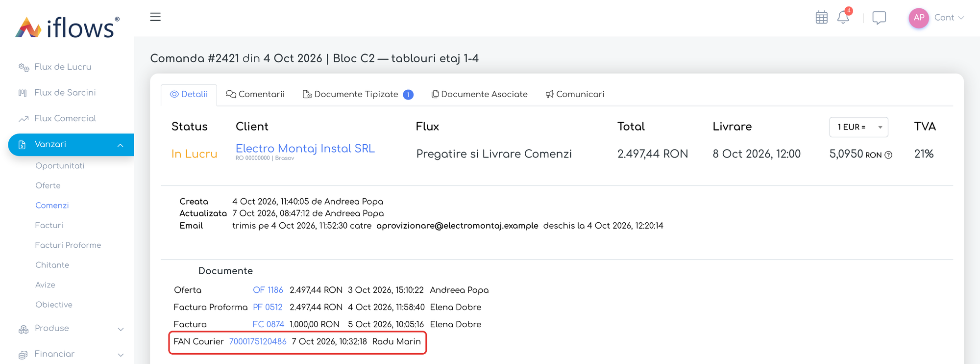Open the Comunicari tab
980x364 pixels.
click(x=575, y=94)
